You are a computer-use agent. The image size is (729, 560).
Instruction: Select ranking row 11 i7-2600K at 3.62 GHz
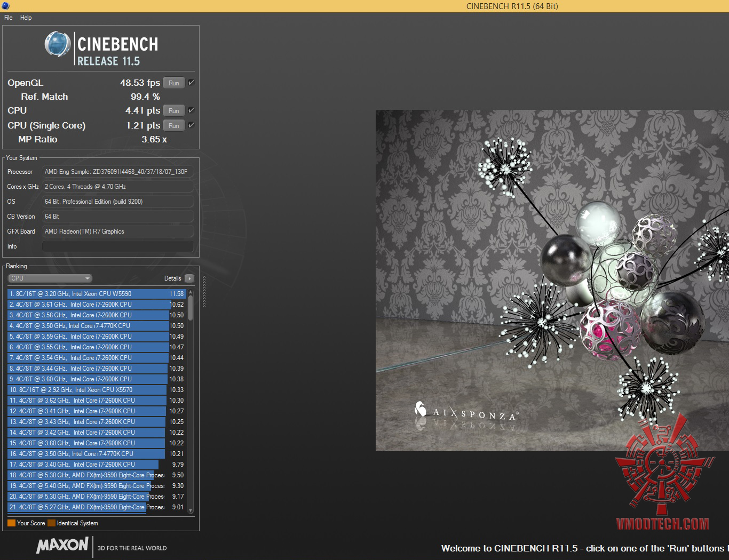click(97, 401)
